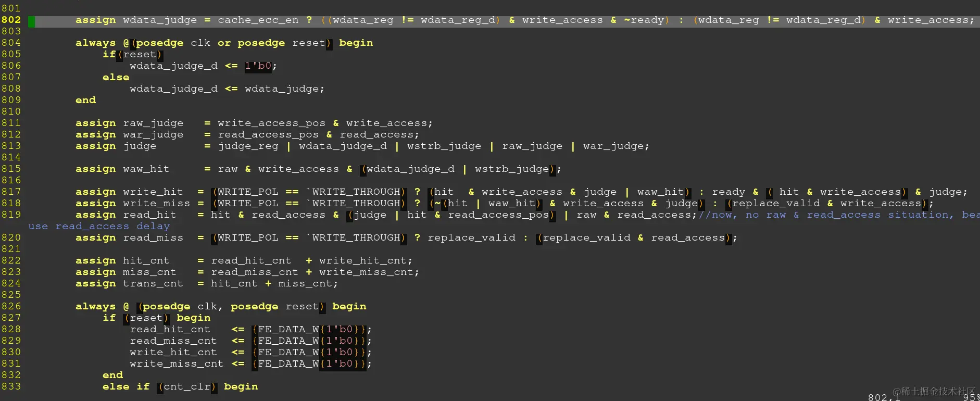Click 'wdata_judge' after assign on line 802
The height and width of the screenshot is (401, 980).
[160, 20]
